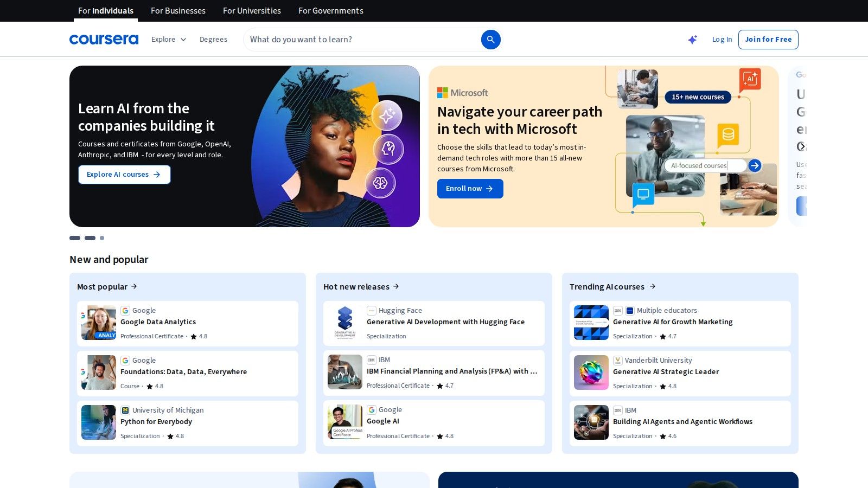Click the IBM FP&A course thumbnail
The height and width of the screenshot is (488, 868).
coord(345,372)
